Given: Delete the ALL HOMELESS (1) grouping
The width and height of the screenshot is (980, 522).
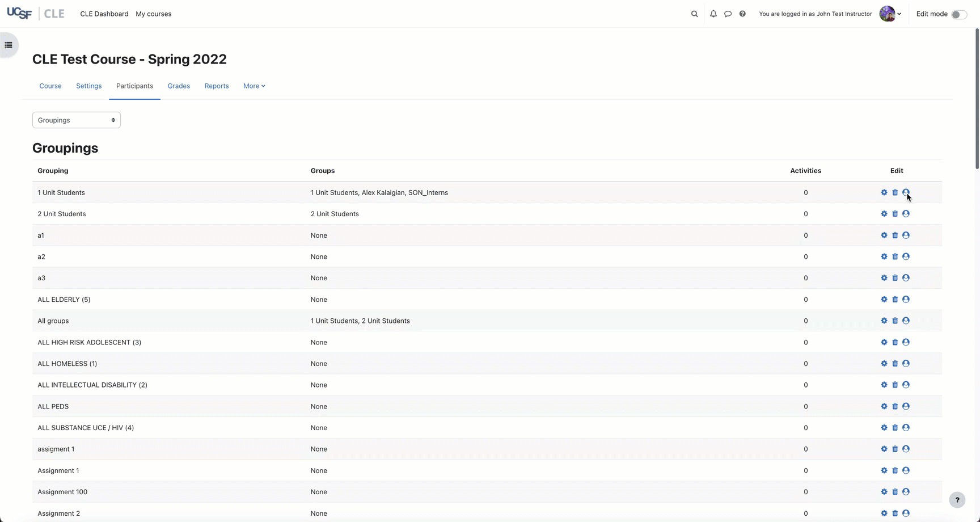Looking at the screenshot, I should tap(895, 364).
